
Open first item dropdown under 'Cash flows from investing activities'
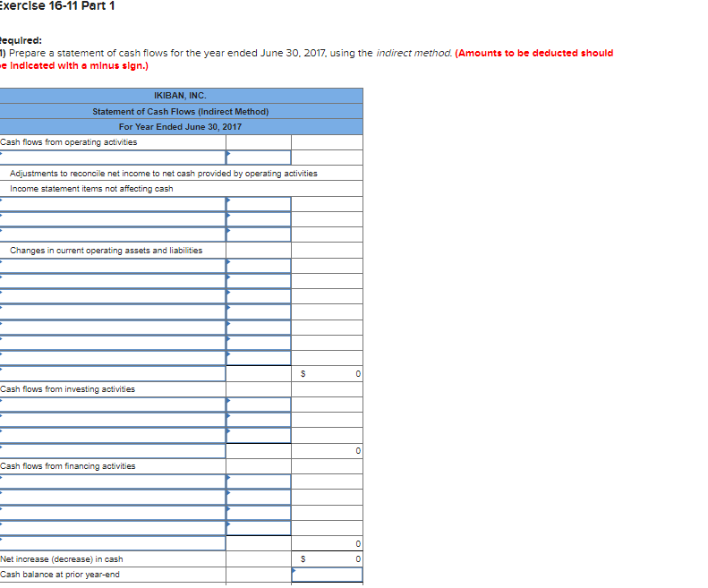point(113,405)
